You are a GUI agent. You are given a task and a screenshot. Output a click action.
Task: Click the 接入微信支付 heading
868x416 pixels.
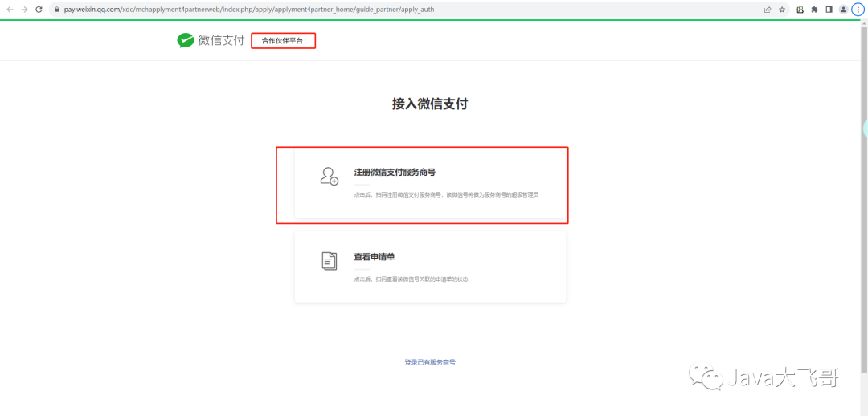430,104
